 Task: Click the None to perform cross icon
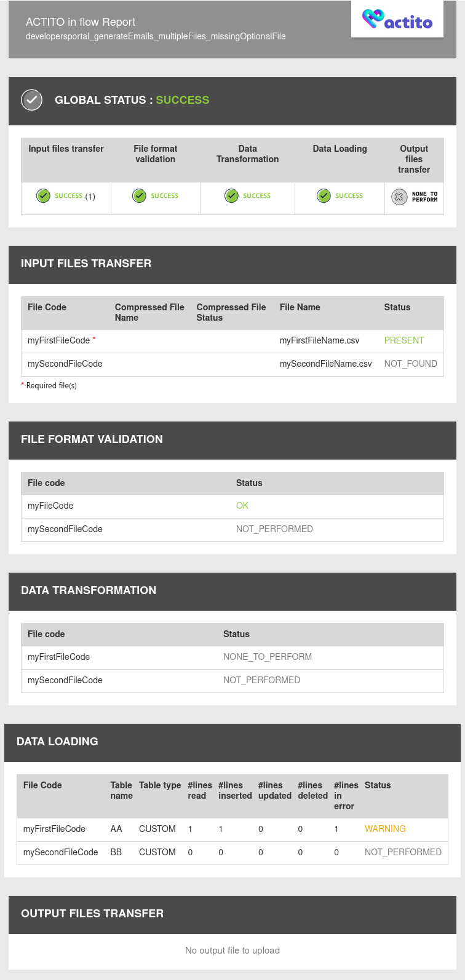pos(399,197)
